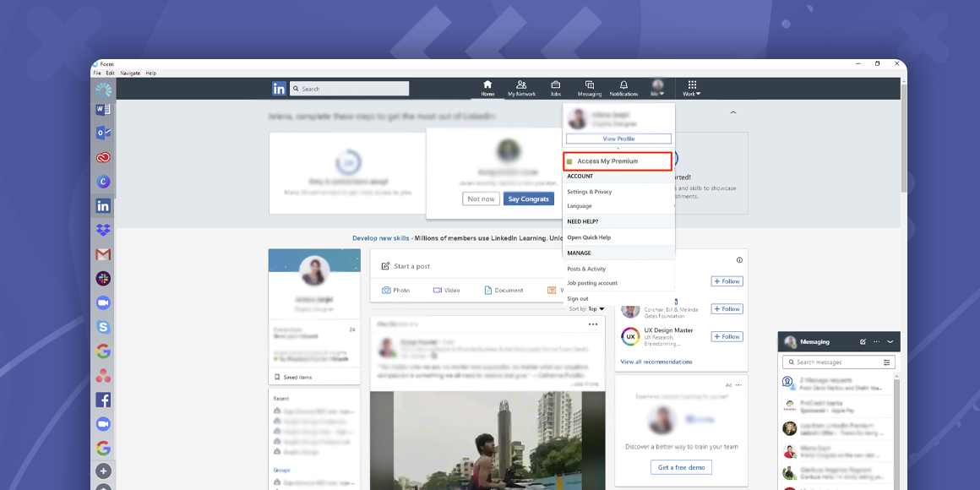
Task: Open the Groups link in left panel
Action: pyautogui.click(x=282, y=470)
